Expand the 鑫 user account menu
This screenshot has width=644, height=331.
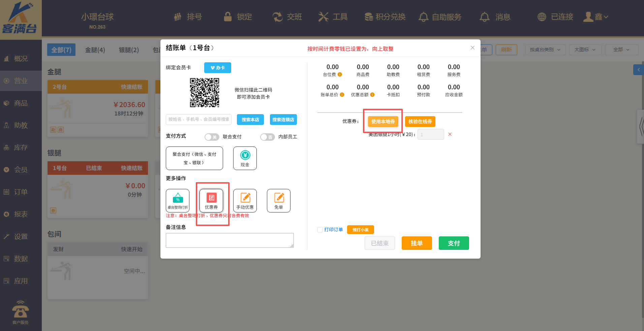[596, 17]
